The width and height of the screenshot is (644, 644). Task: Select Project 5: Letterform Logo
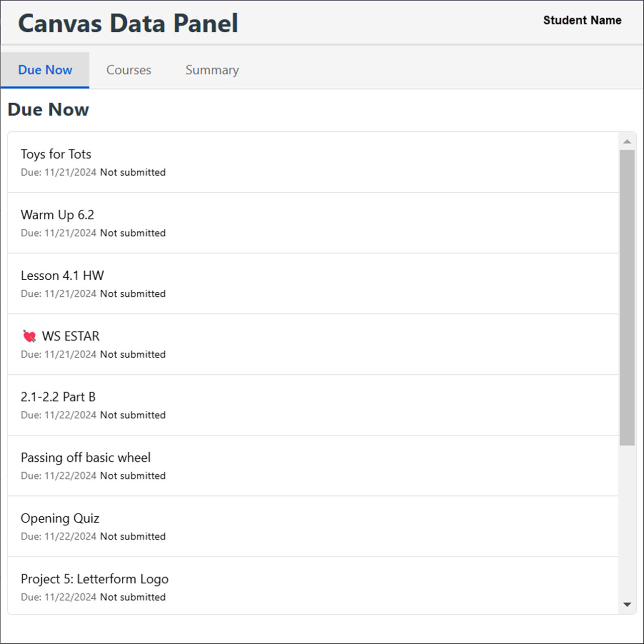(313, 586)
